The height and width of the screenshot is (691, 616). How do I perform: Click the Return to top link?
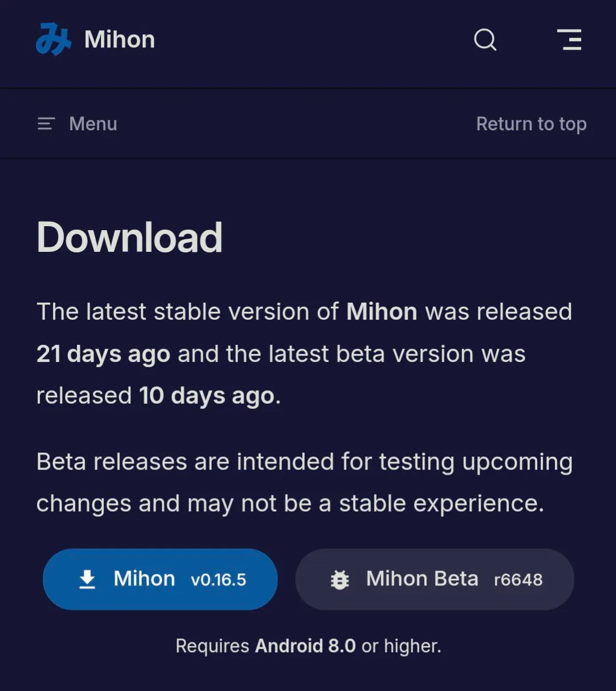click(531, 123)
